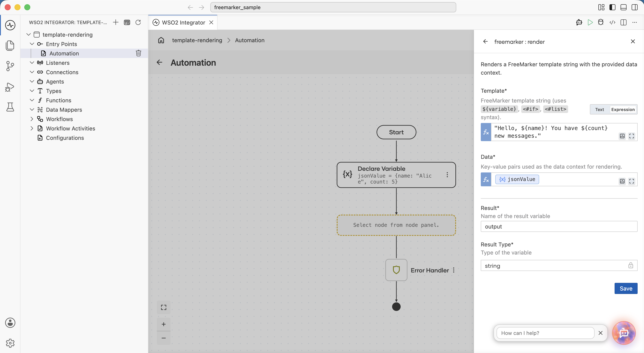This screenshot has width=644, height=353.
Task: Open the Run and Debug icon
Action: [10, 87]
